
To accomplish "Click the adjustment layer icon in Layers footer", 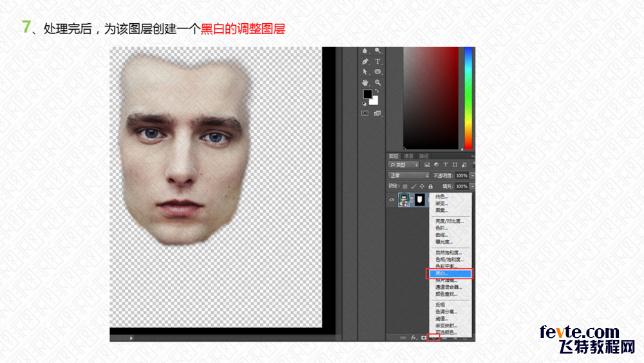I will (433, 337).
